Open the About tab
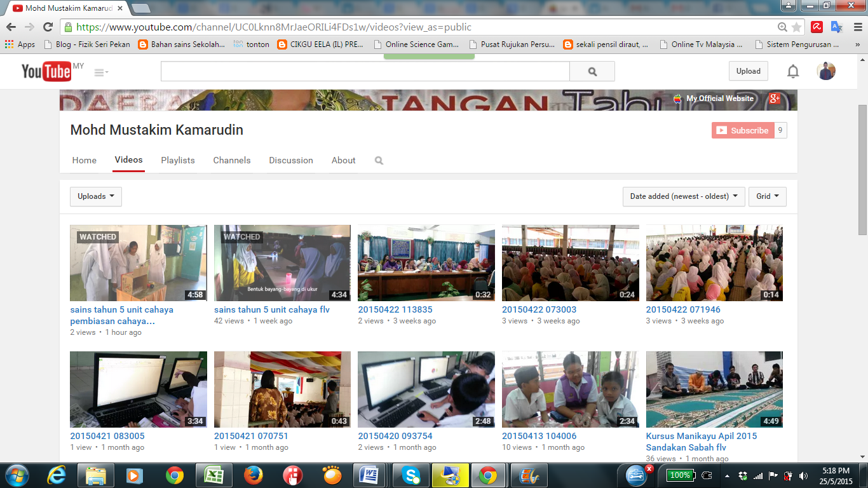868x488 pixels. click(x=344, y=160)
